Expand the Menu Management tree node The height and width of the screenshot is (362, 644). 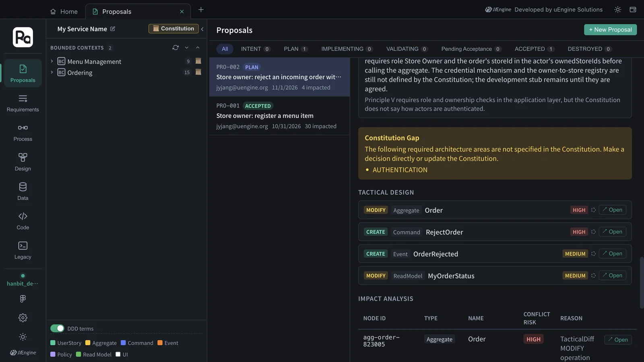52,61
